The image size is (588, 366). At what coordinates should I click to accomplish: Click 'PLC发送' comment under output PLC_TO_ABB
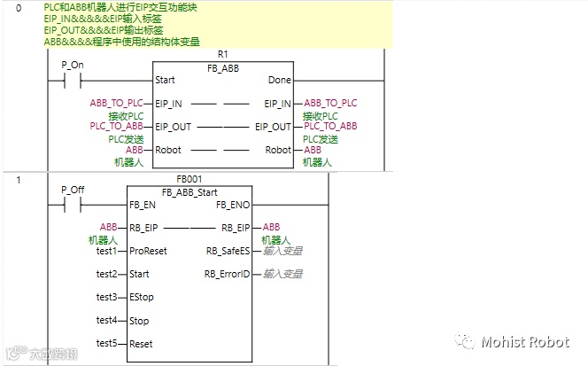point(321,139)
